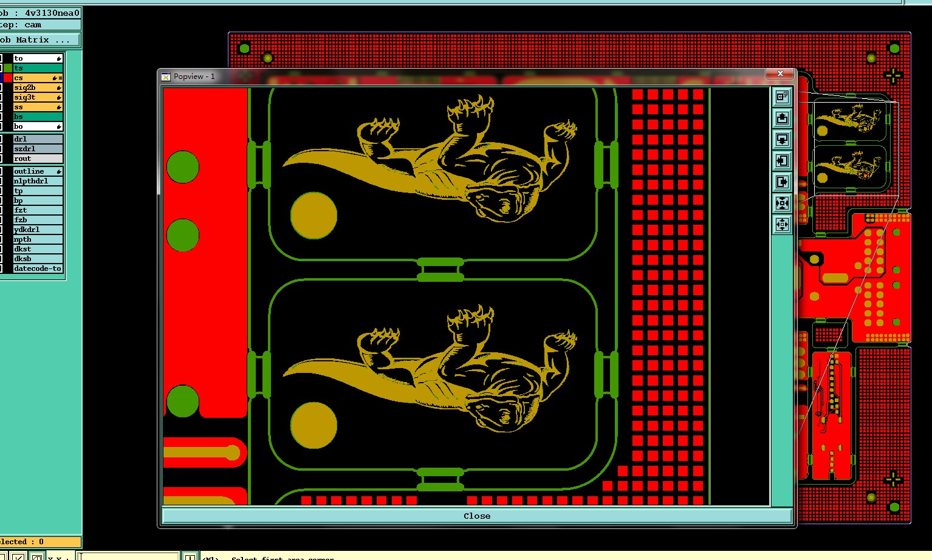932x560 pixels.
Task: Select the sig3t layer row
Action: pos(38,97)
